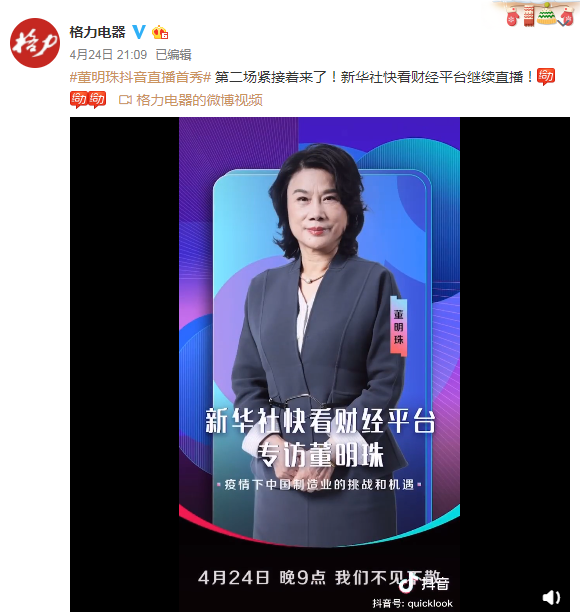This screenshot has height=612, width=580.
Task: Click the 抖音号: quicklook text in the video
Action: [x=412, y=603]
